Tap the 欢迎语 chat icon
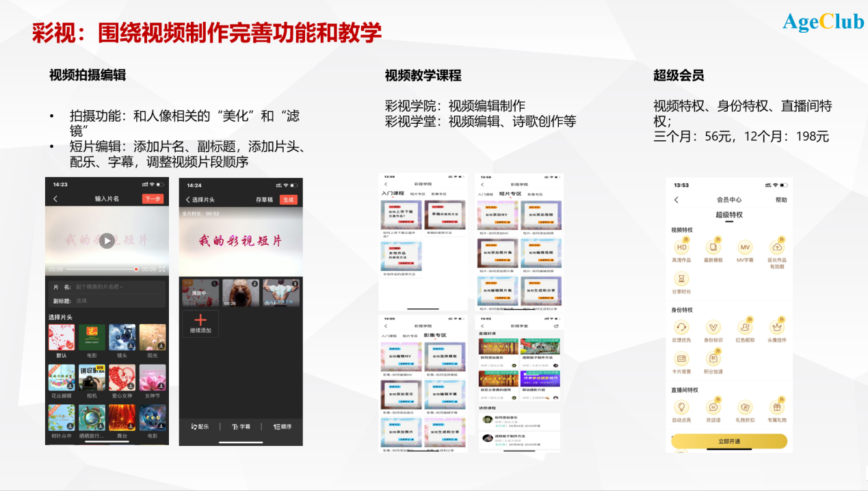The image size is (868, 491). pyautogui.click(x=713, y=408)
